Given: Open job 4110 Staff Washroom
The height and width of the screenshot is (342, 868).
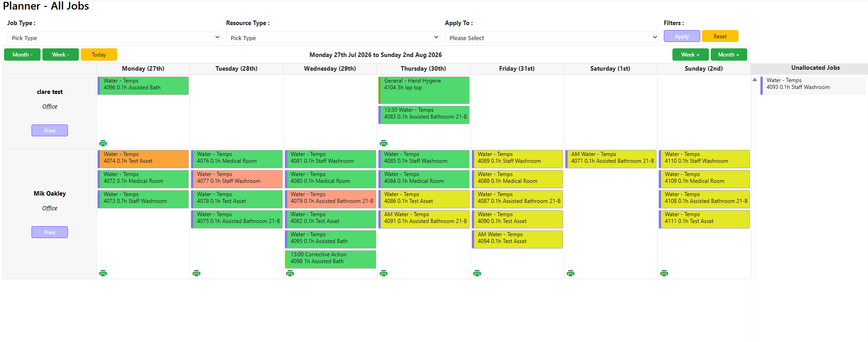Looking at the screenshot, I should coord(704,159).
